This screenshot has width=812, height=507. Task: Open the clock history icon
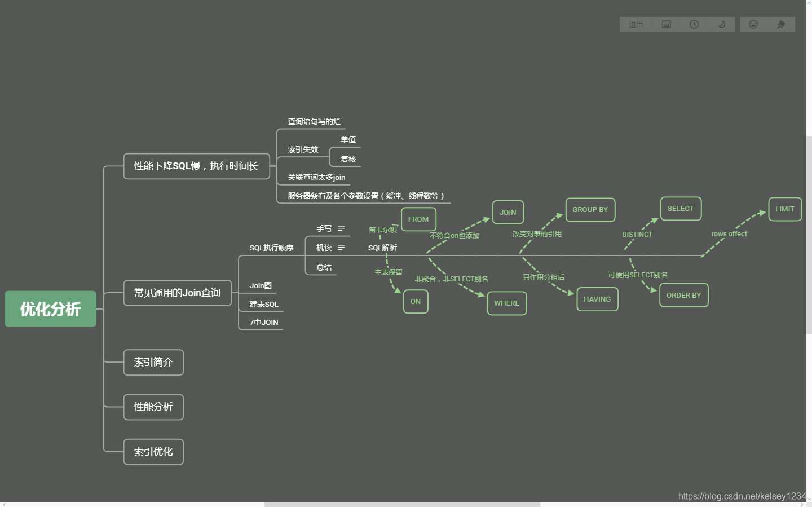[694, 24]
